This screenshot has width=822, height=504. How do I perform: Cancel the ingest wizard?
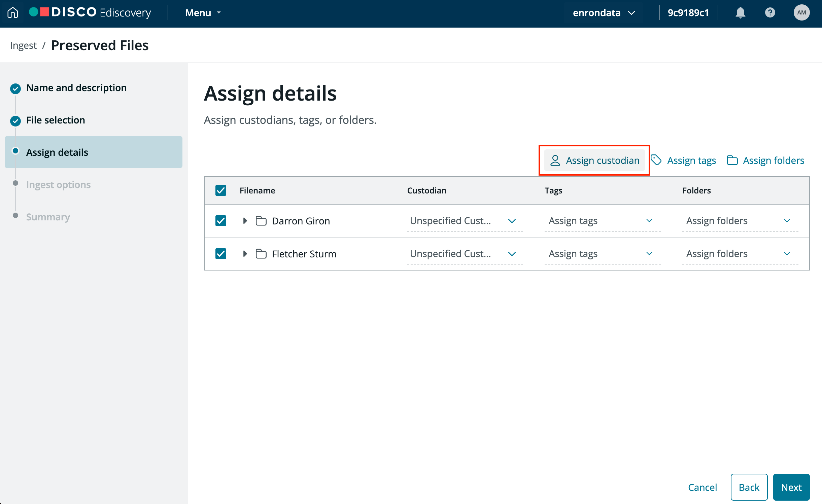[x=702, y=487]
